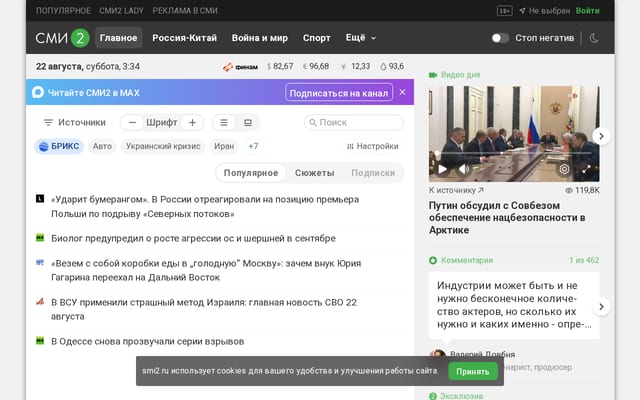
Task: Open 'РЕКЛАМА В СМИ' link
Action: (185, 11)
